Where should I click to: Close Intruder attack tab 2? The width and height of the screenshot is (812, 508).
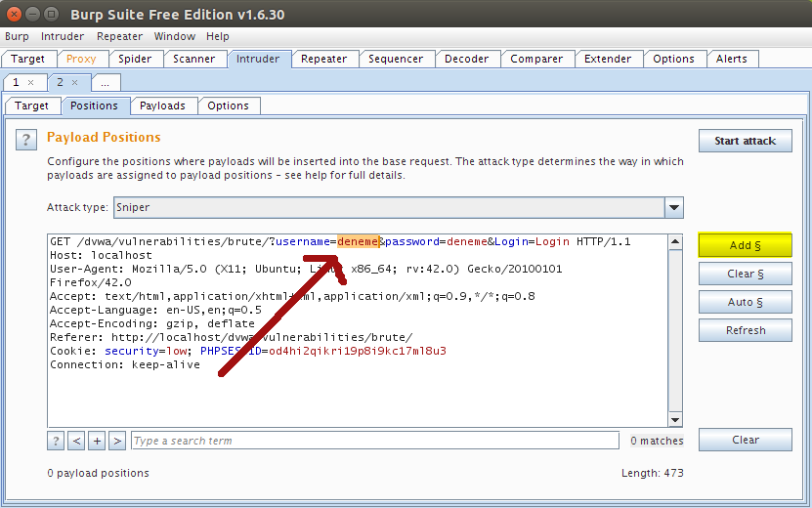[x=75, y=82]
